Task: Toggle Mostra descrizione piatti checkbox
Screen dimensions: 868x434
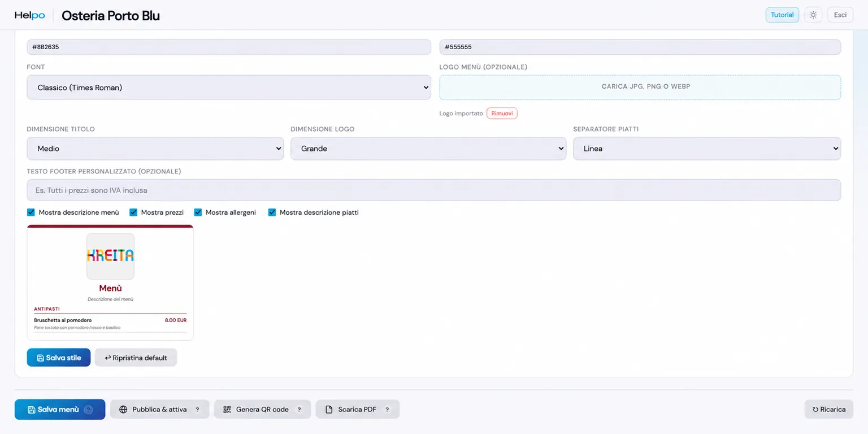Action: [272, 212]
